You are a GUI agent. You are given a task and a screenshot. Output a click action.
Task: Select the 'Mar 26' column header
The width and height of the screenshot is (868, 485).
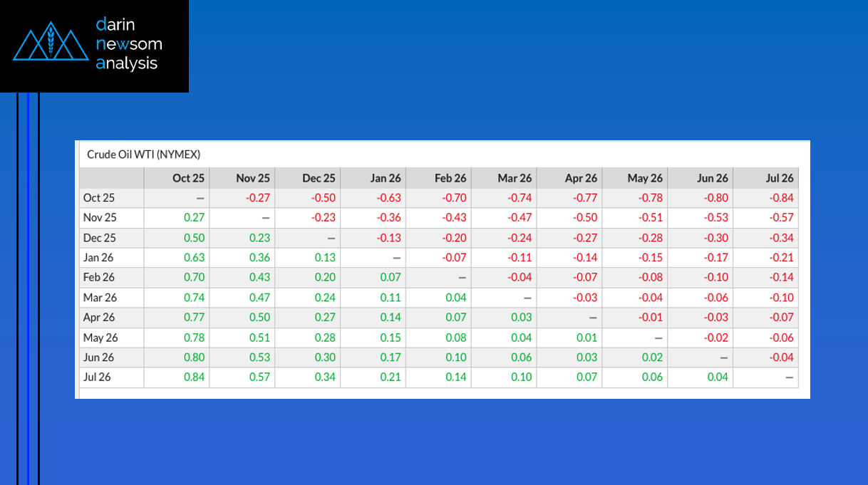[x=515, y=178]
